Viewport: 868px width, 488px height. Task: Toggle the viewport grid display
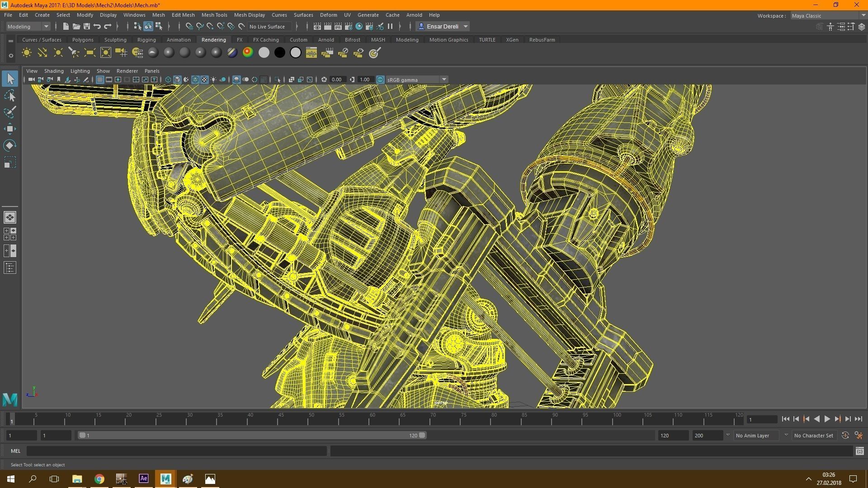point(100,80)
